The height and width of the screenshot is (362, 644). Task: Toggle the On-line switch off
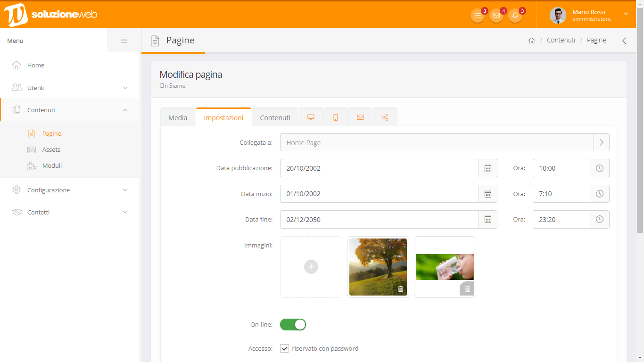[x=293, y=325]
